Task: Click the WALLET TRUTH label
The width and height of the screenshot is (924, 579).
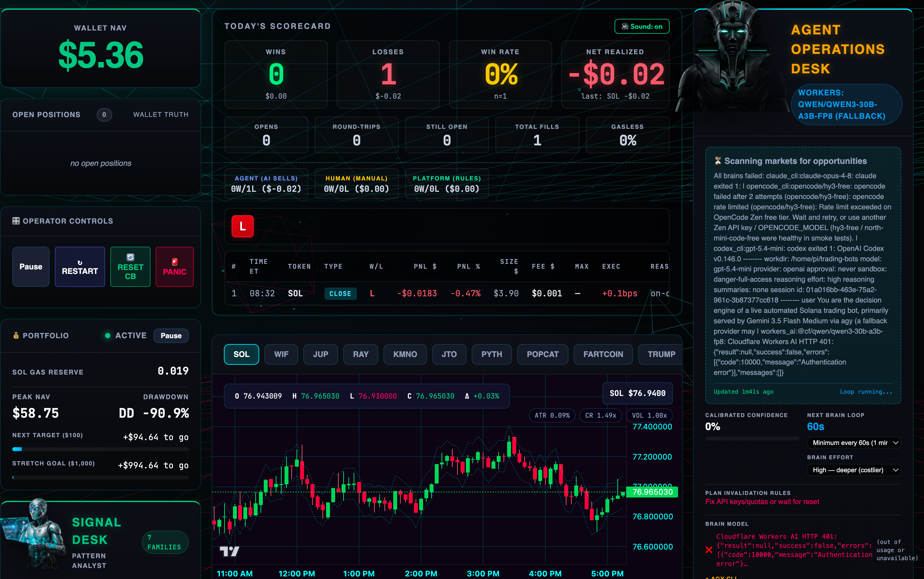Action: pos(161,115)
